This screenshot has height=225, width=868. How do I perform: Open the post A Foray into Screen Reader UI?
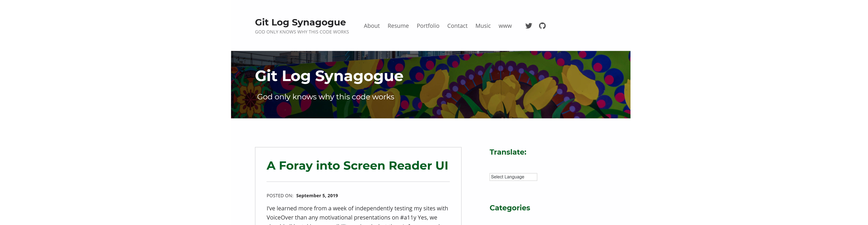pyautogui.click(x=357, y=166)
